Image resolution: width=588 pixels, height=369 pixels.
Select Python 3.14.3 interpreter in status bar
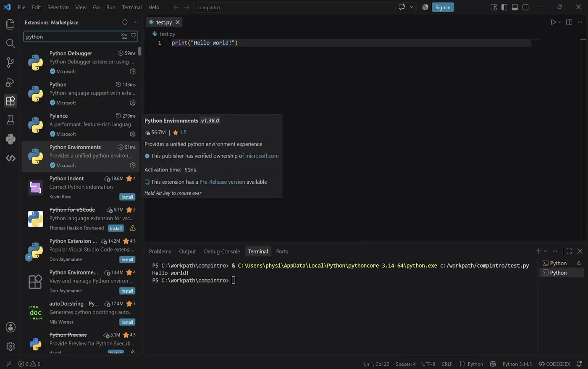517,364
